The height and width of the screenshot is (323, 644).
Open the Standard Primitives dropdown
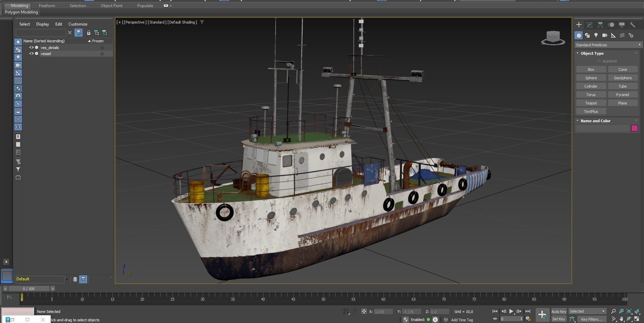pos(608,45)
